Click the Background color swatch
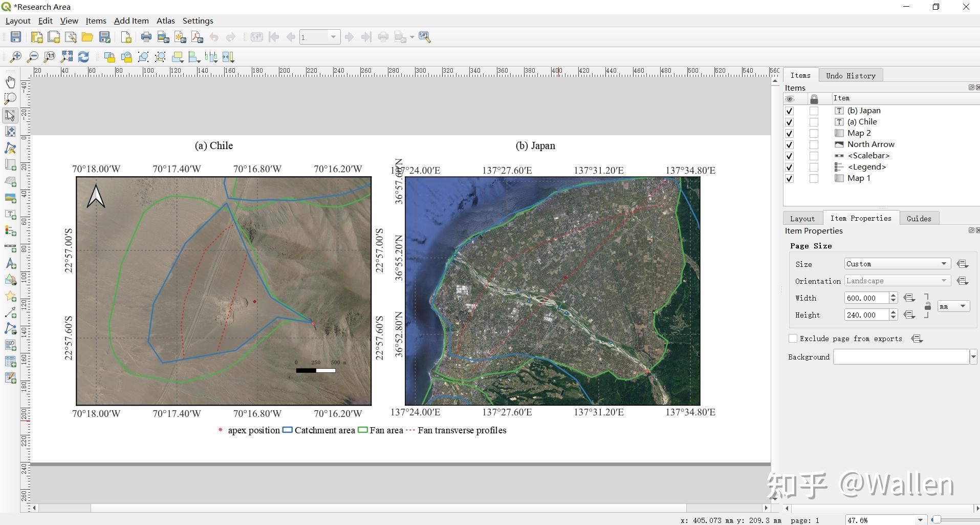980x525 pixels. pos(901,357)
